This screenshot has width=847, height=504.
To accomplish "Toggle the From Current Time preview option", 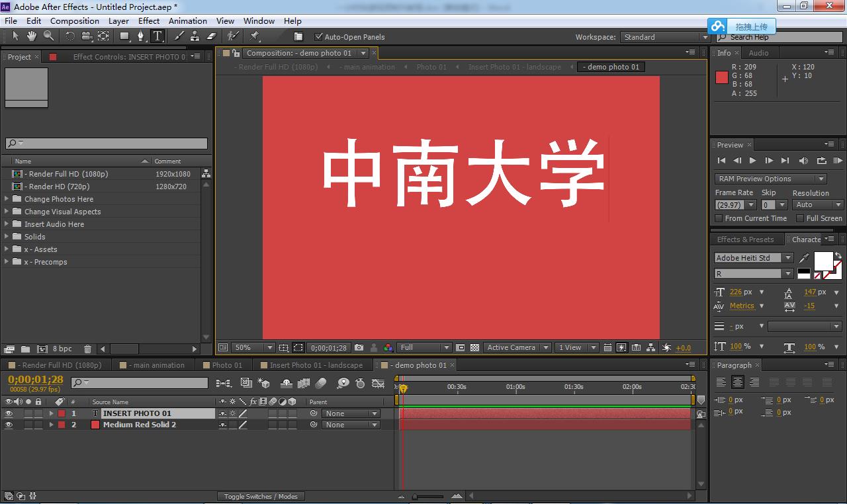I will (719, 218).
